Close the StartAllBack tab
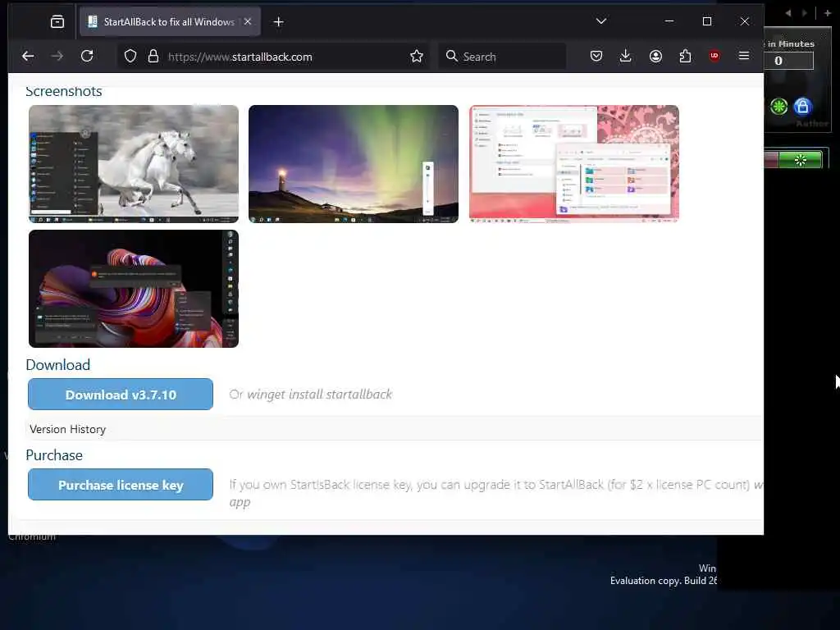The image size is (840, 630). (248, 22)
